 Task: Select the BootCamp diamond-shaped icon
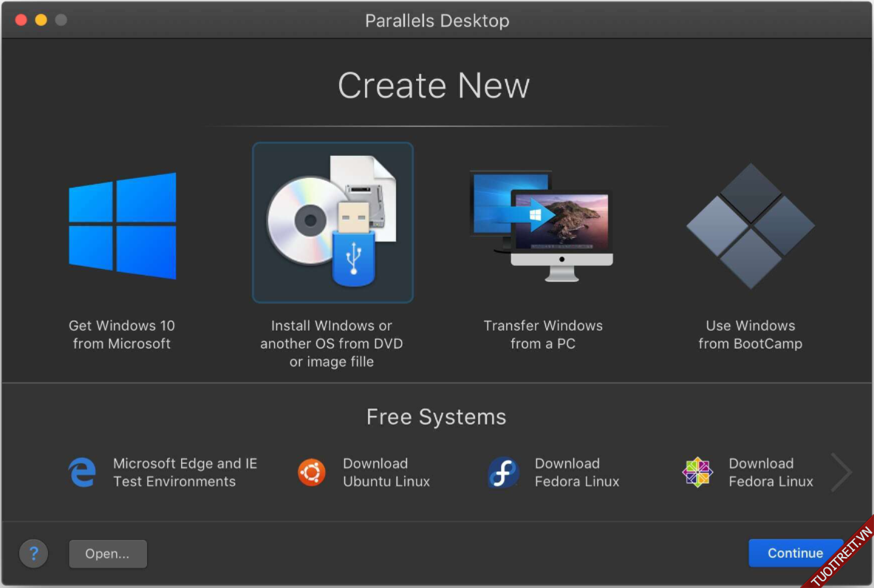click(750, 225)
